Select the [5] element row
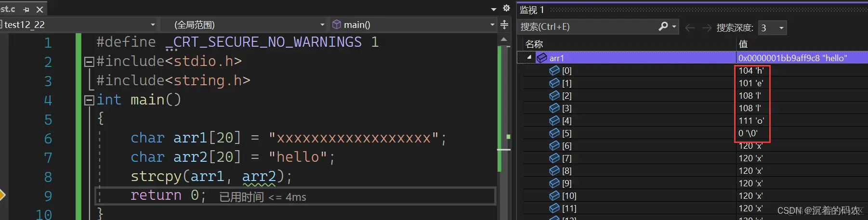The width and height of the screenshot is (868, 220). (692, 133)
